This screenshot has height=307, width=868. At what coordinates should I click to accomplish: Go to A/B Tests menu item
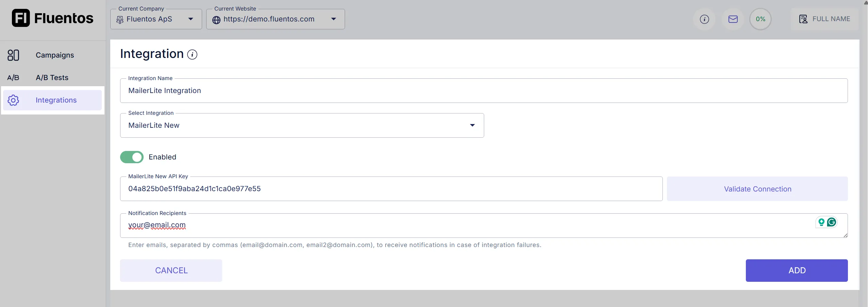52,78
